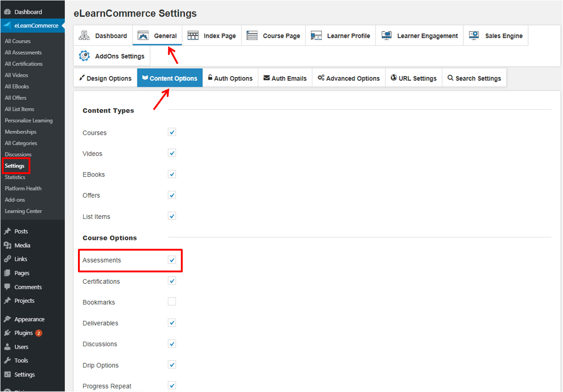Toggle the Offers checkbox
The height and width of the screenshot is (392, 563).
point(172,195)
